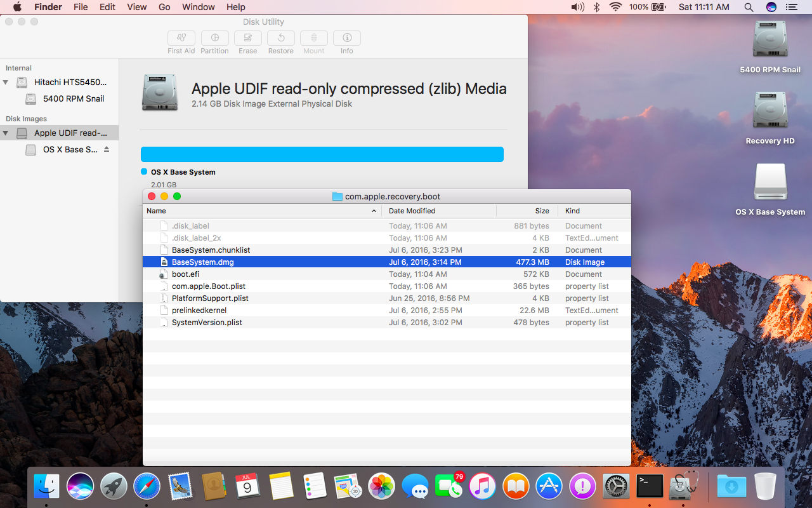Select the prelinkedkernel file
812x508 pixels.
click(387, 311)
